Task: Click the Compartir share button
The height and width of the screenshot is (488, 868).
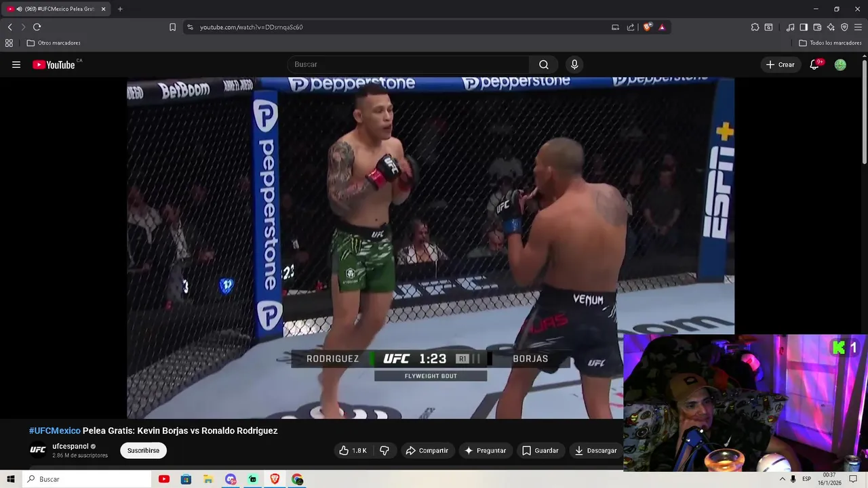Action: click(427, 450)
